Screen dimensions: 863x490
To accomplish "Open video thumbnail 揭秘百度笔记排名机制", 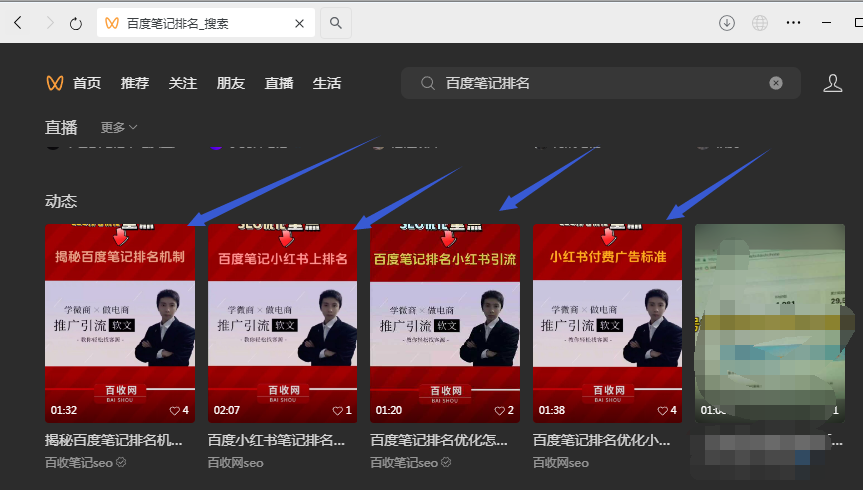I will pos(120,323).
